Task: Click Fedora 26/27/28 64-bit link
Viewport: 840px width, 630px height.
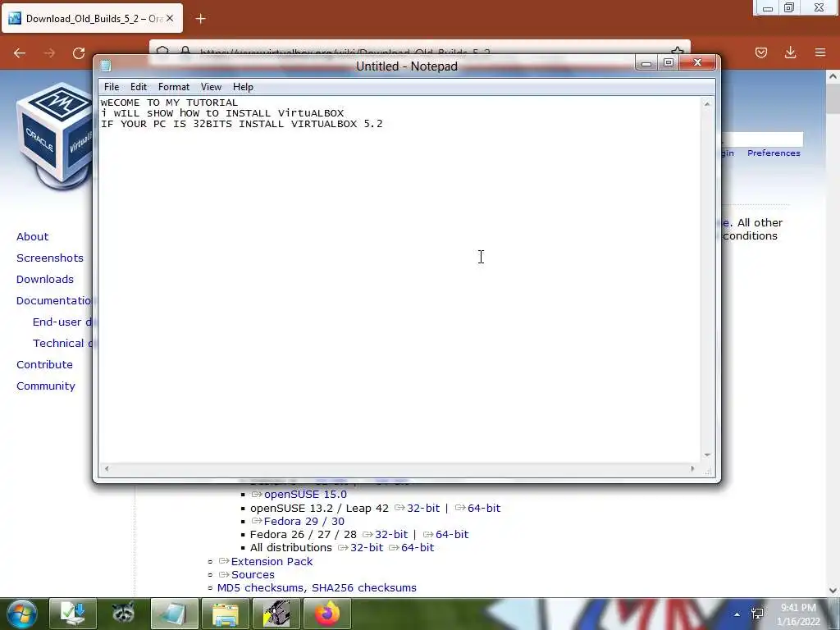Action: tap(452, 535)
